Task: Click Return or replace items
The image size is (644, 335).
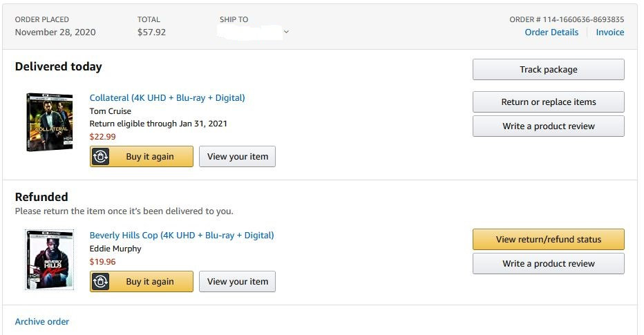Action: click(548, 102)
